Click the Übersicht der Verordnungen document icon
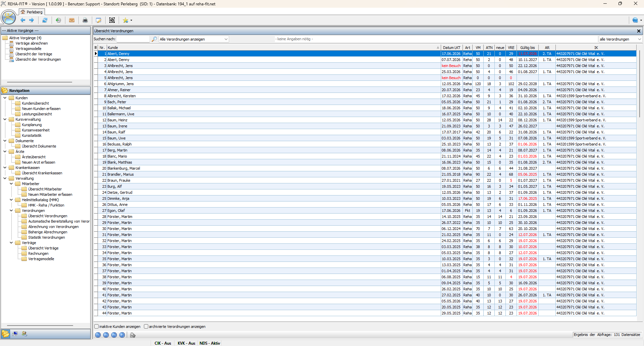This screenshot has width=644, height=346. point(12,59)
